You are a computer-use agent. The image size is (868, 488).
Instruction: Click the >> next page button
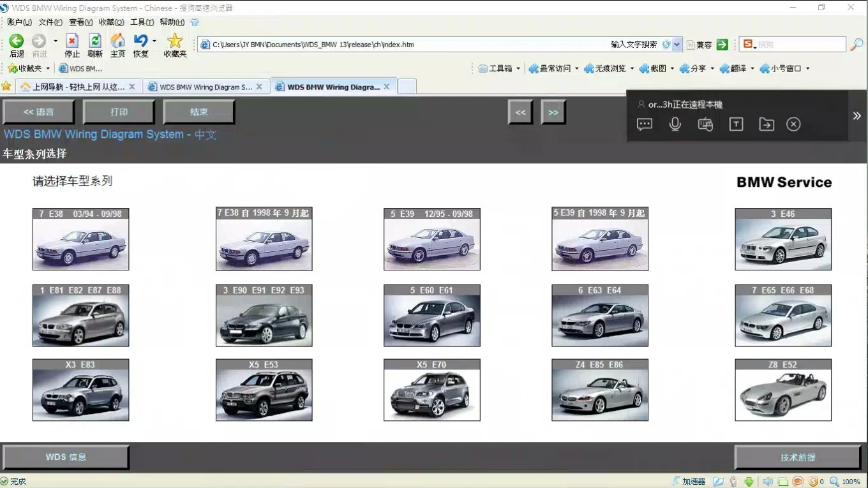(553, 112)
